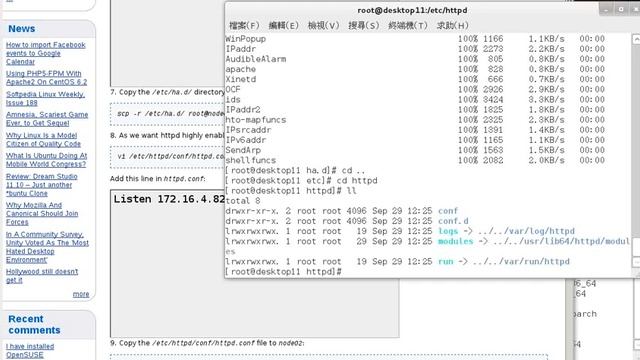Open the 編輯(E) terminal menu
Screen dimensions: 640x360
click(284, 25)
